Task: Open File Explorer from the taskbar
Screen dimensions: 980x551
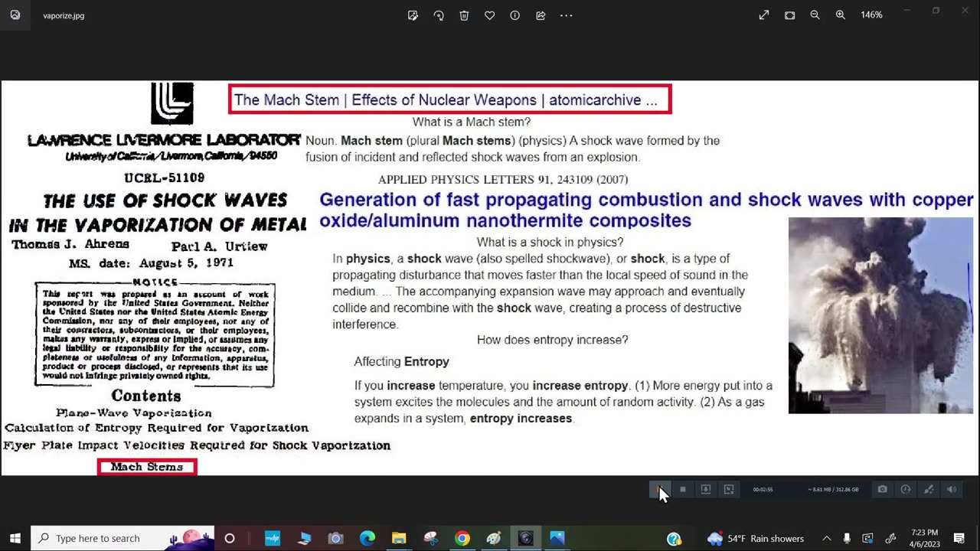Action: (399, 538)
